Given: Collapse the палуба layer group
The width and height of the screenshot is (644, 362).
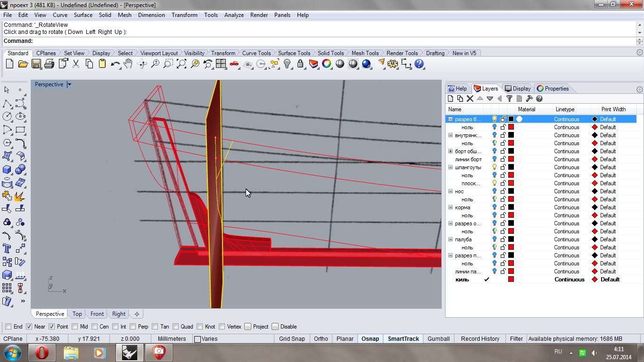Looking at the screenshot, I should [x=450, y=239].
